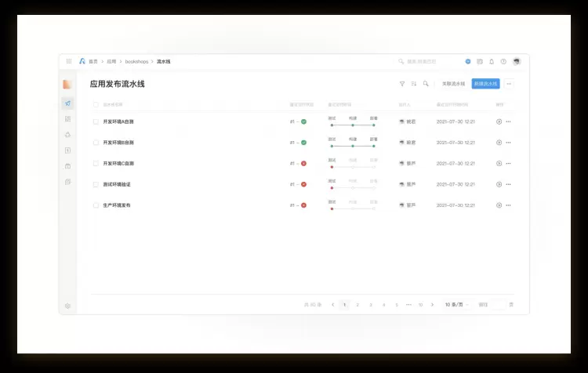Open the app grid launcher icon
Viewport: 588px width, 373px height.
[x=69, y=61]
